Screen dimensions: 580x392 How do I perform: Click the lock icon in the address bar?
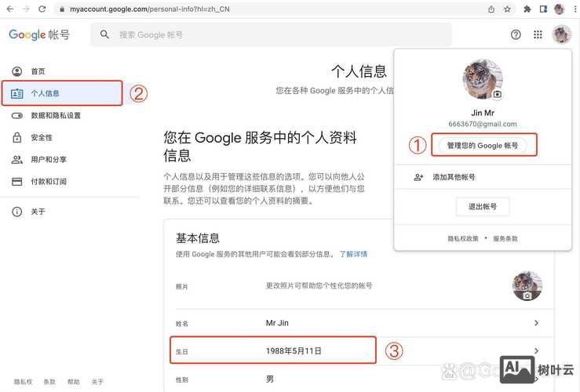[62, 9]
